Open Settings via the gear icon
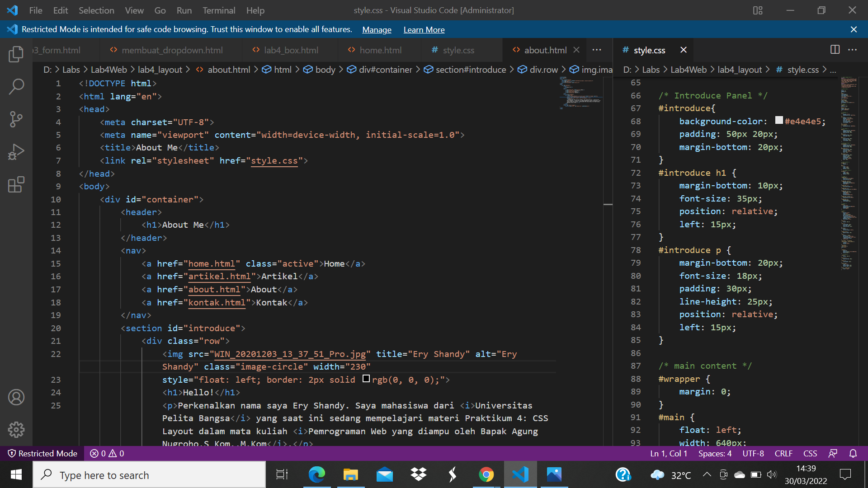 pos(16,430)
